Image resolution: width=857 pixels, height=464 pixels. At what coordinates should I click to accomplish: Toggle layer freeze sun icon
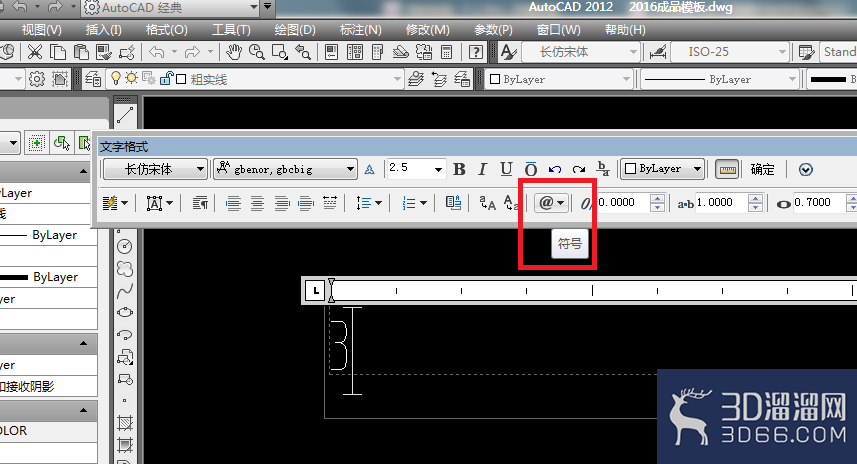[x=131, y=78]
